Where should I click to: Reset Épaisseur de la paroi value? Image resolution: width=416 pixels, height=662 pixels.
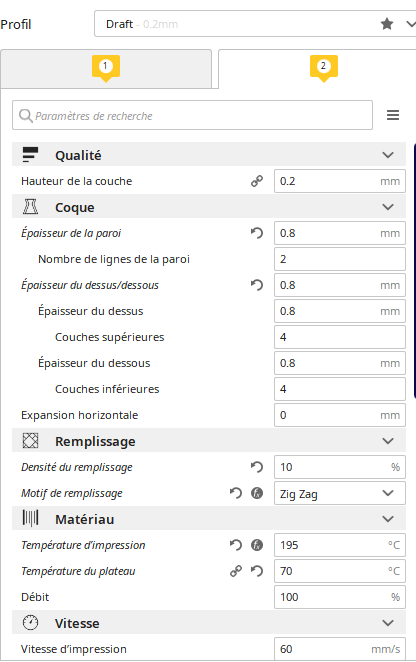257,233
